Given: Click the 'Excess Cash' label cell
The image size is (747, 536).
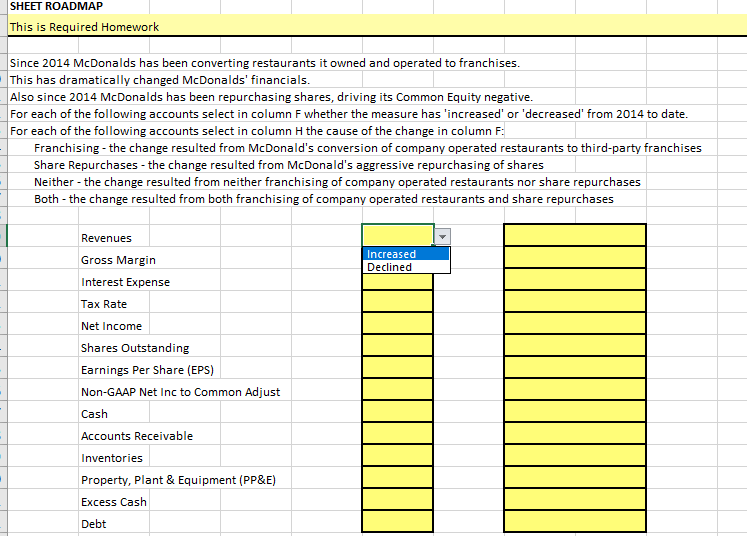Looking at the screenshot, I should [114, 502].
